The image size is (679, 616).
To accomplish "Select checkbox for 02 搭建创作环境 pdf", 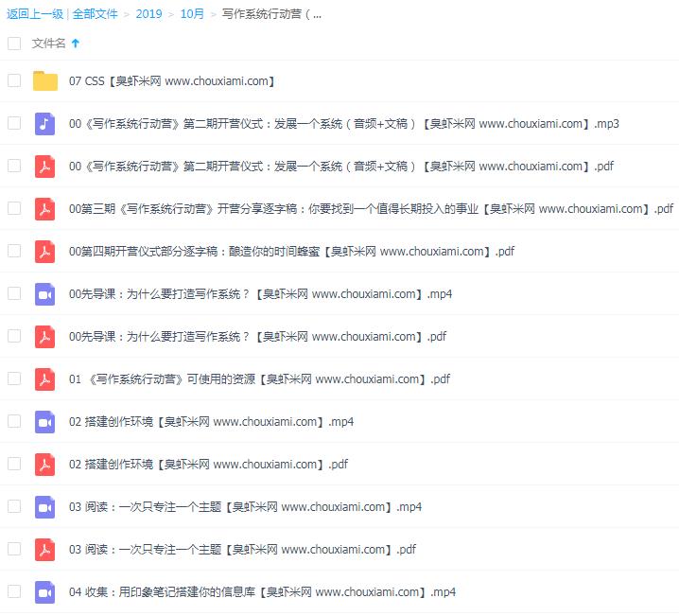I will (x=14, y=465).
